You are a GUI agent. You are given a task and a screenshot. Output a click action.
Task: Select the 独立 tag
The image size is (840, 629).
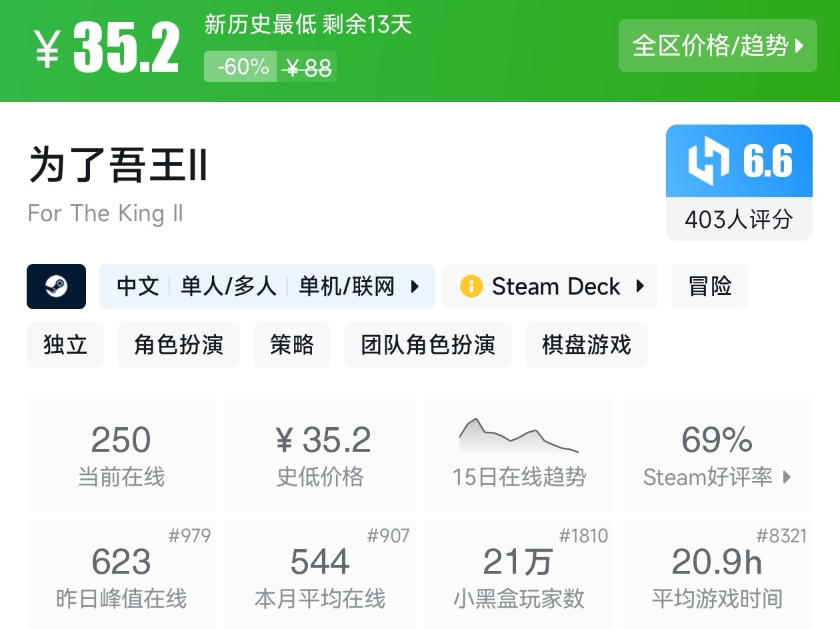tap(65, 345)
